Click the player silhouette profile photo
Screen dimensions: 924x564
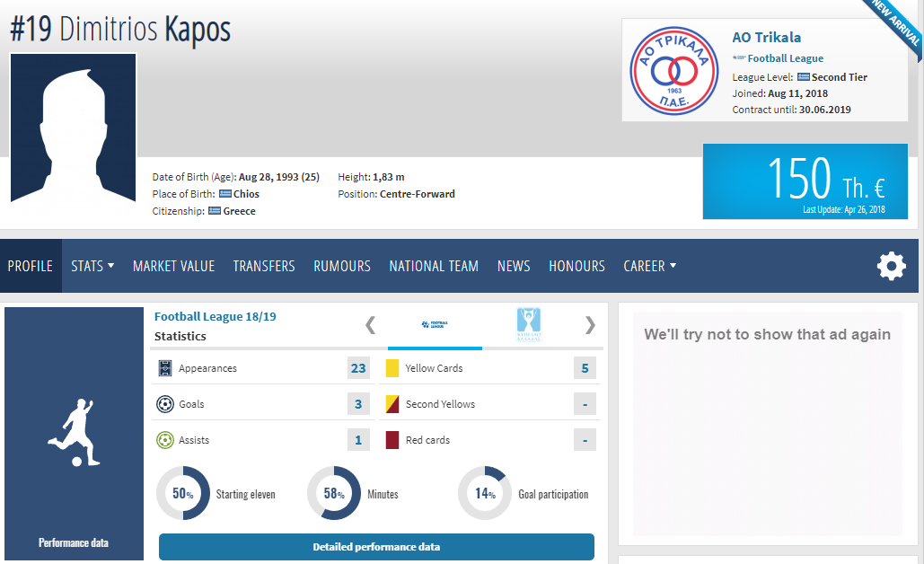(x=73, y=128)
